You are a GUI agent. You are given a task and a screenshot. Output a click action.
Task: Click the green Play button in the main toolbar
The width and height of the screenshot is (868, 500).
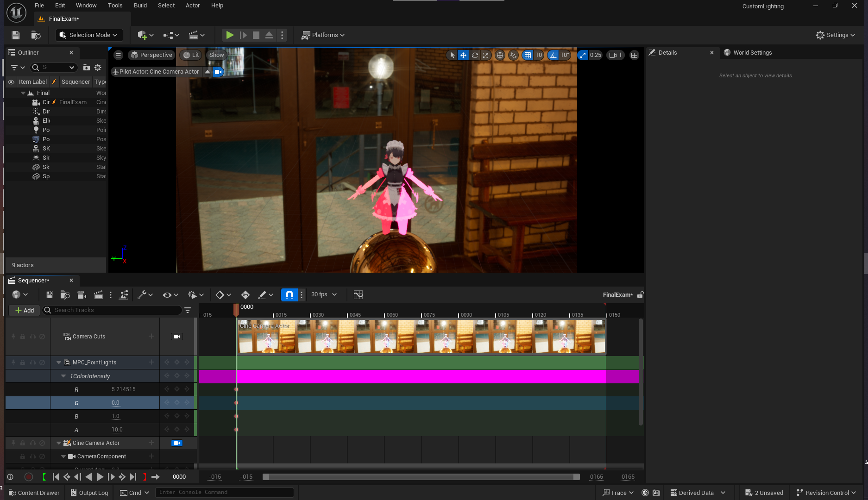point(230,35)
